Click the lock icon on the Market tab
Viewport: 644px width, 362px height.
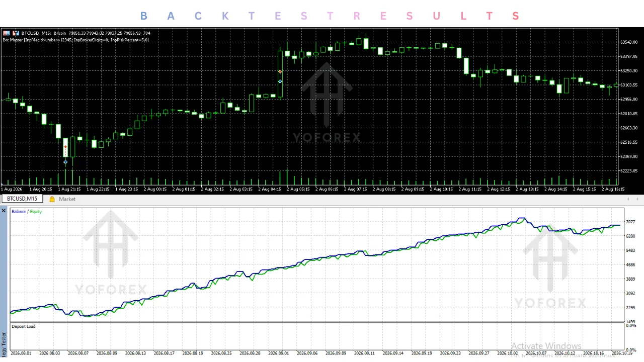pyautogui.click(x=52, y=199)
